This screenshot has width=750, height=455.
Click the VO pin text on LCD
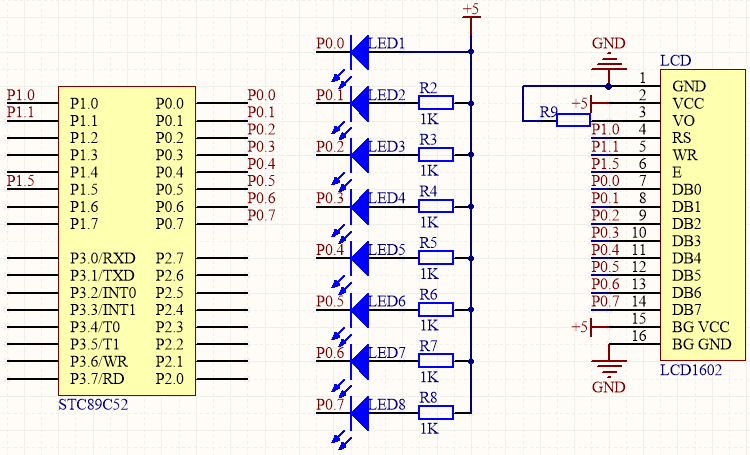[683, 121]
